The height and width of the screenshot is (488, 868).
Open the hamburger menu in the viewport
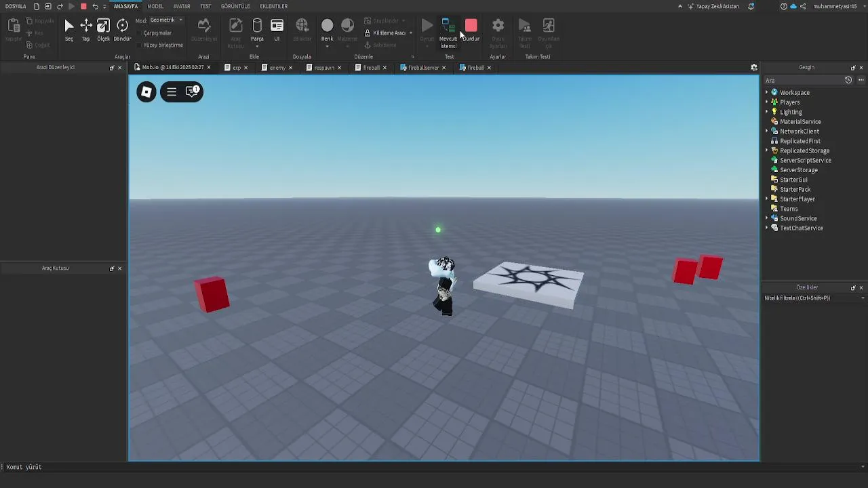(172, 92)
